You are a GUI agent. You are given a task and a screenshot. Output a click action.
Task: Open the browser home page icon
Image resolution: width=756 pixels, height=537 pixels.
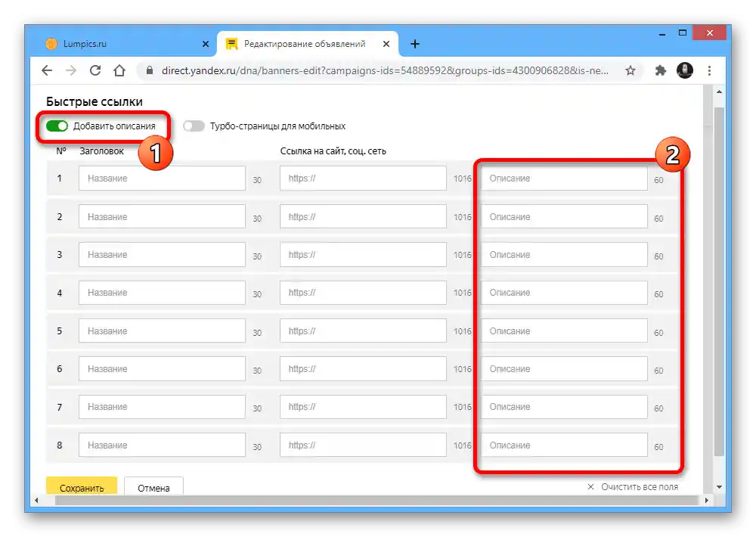(x=119, y=70)
